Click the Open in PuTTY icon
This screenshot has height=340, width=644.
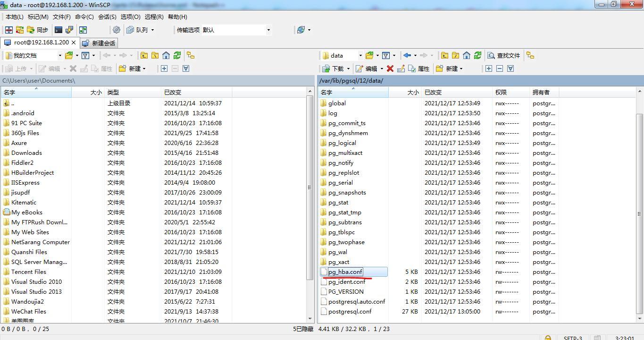(x=69, y=30)
